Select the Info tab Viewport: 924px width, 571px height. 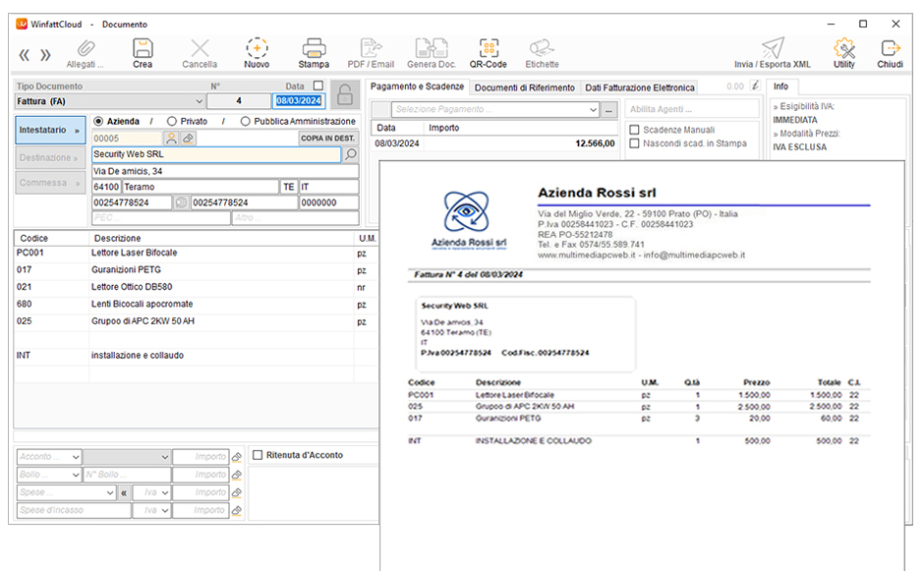pyautogui.click(x=781, y=86)
